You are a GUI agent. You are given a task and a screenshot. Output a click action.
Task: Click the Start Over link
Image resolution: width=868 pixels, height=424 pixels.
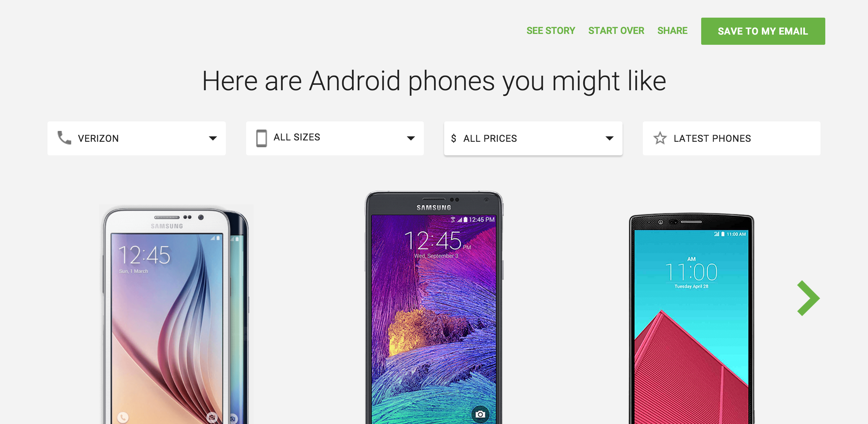616,31
